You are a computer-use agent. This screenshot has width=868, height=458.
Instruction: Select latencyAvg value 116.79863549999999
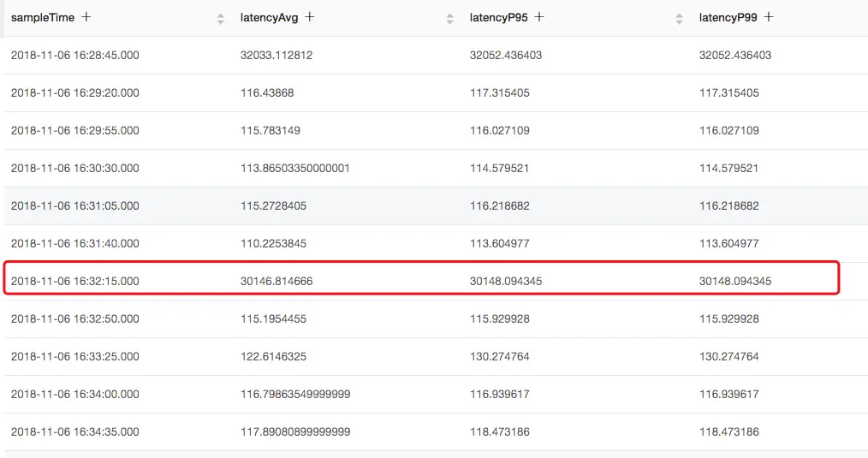click(x=295, y=395)
